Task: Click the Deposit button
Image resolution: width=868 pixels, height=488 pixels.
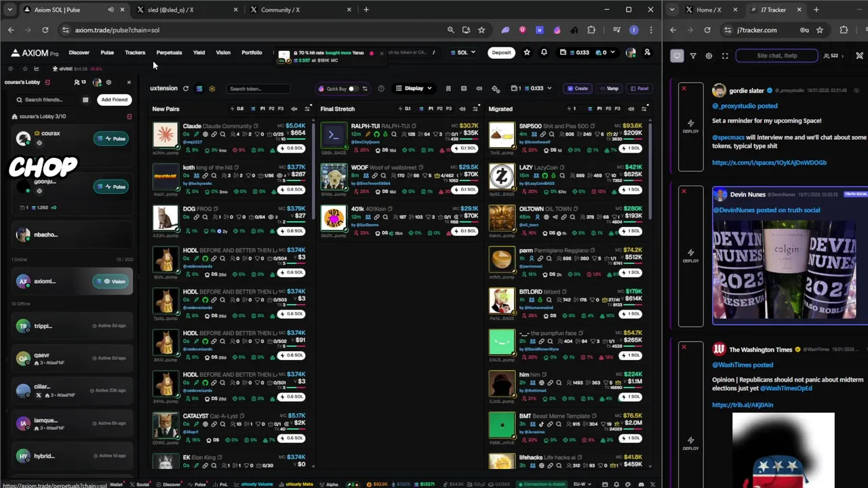Action: coord(501,52)
